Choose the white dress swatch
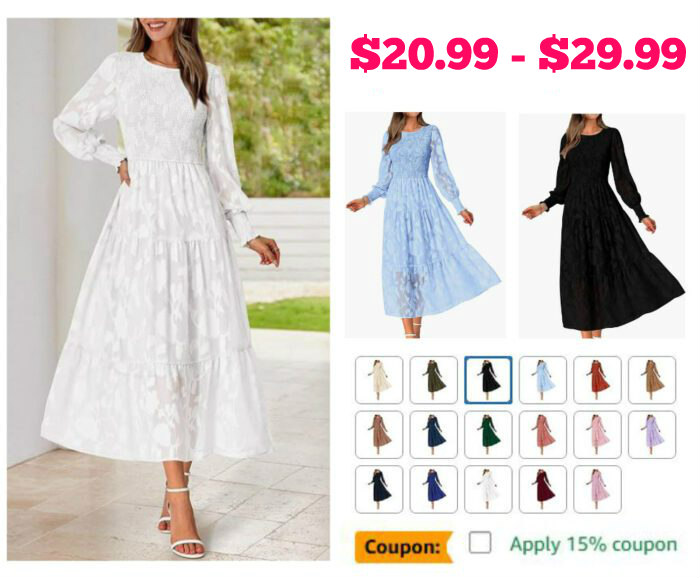Screen dimensions: 700x578 (488, 489)
